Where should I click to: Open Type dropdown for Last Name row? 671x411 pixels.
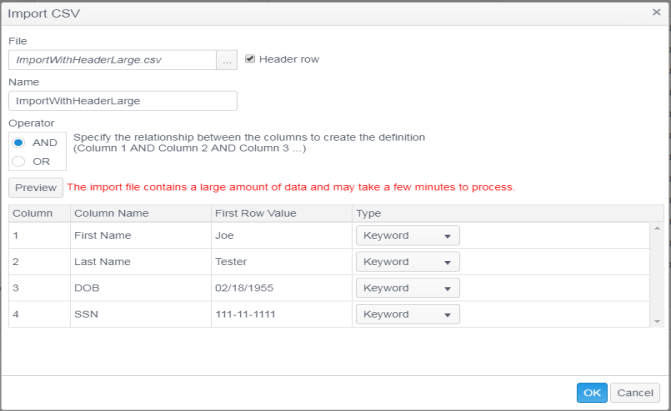407,262
